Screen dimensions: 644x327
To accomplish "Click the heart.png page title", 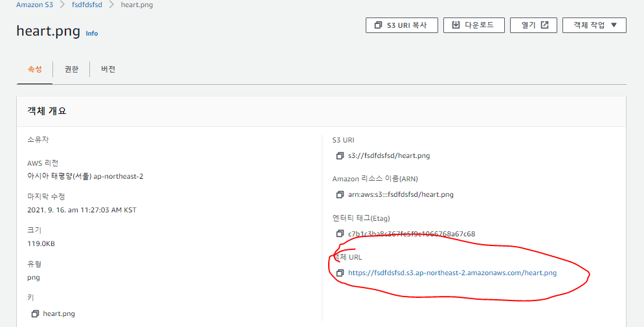I will [x=48, y=31].
